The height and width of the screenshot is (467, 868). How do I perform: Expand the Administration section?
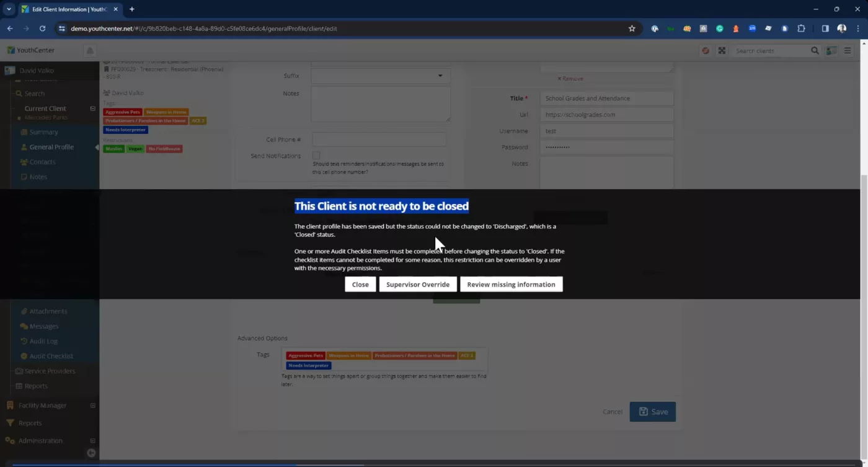click(x=93, y=441)
